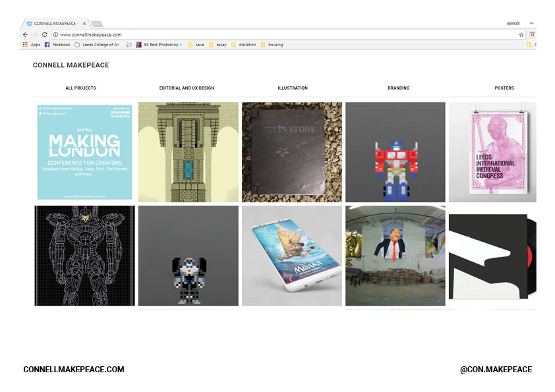Open the housing bookmarks folder
The height and width of the screenshot is (392, 555).
pos(272,45)
